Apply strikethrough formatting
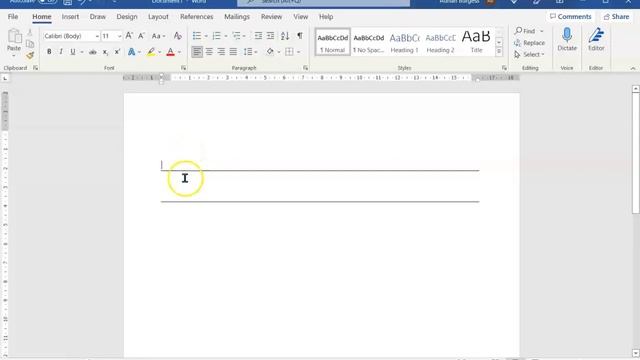Viewport: 640px width, 360px height. click(x=93, y=52)
